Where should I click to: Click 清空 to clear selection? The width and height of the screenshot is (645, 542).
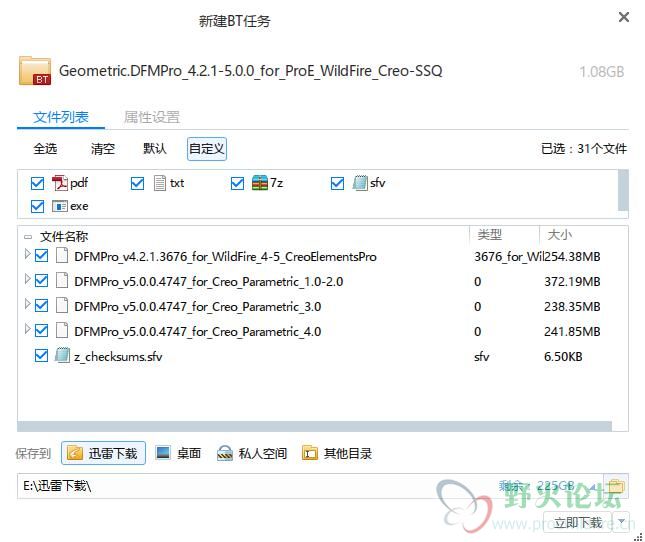coord(103,148)
